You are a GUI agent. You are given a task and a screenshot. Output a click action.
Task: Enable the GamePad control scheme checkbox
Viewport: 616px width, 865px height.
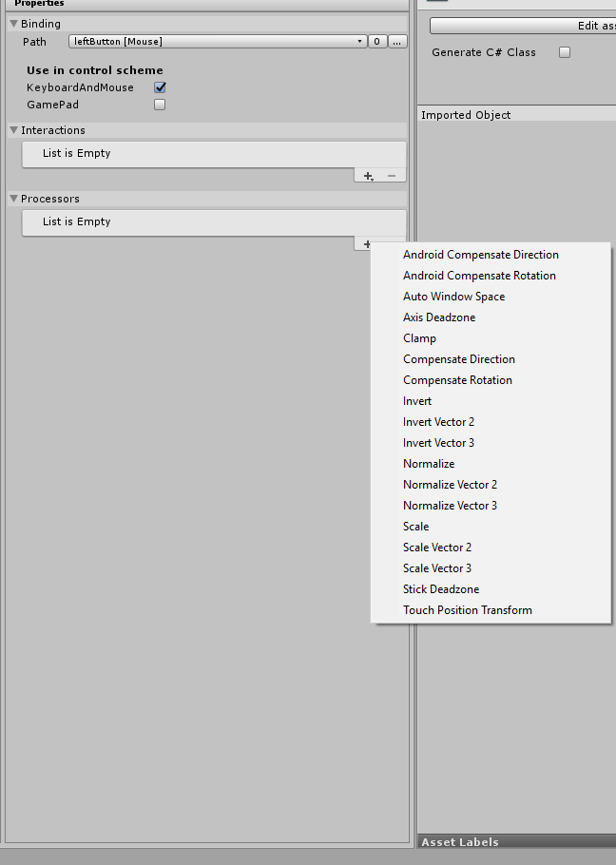point(160,105)
